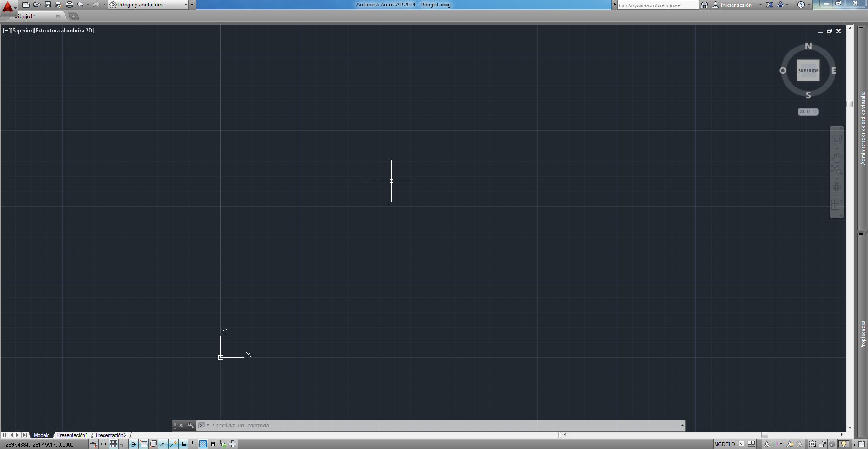Open the SteeringWheels tool in navigation bar
The image size is (868, 449).
(x=837, y=140)
